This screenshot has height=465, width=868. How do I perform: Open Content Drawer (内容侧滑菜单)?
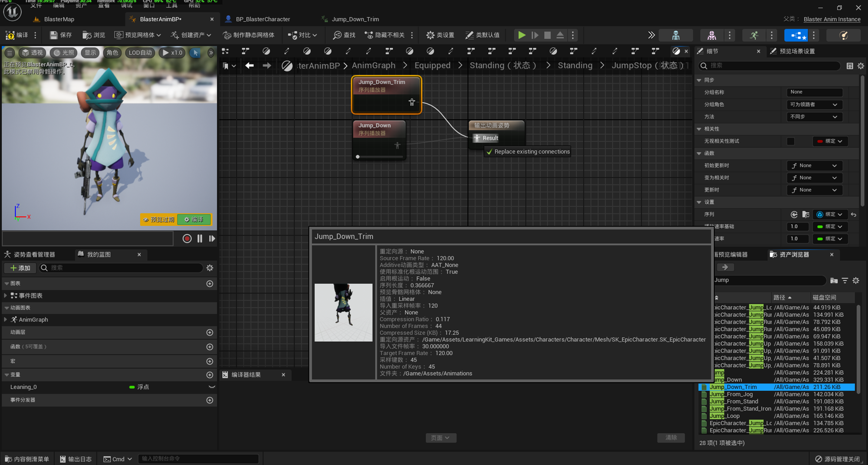pos(26,459)
